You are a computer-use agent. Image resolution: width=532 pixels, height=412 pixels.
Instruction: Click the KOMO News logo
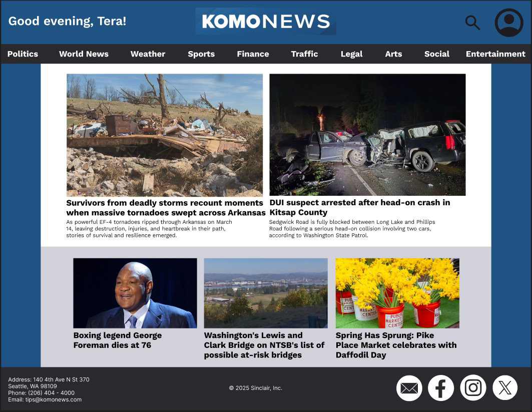click(266, 22)
